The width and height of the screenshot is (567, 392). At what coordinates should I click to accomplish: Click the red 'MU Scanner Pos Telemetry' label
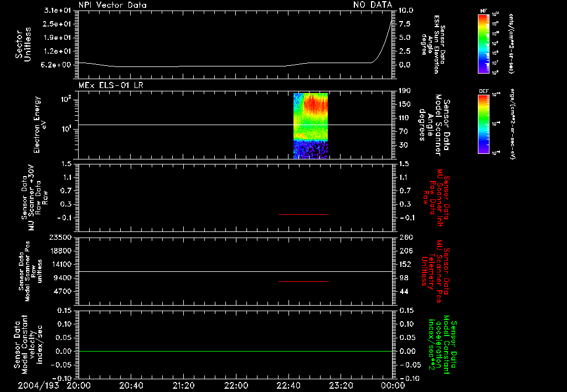click(435, 271)
